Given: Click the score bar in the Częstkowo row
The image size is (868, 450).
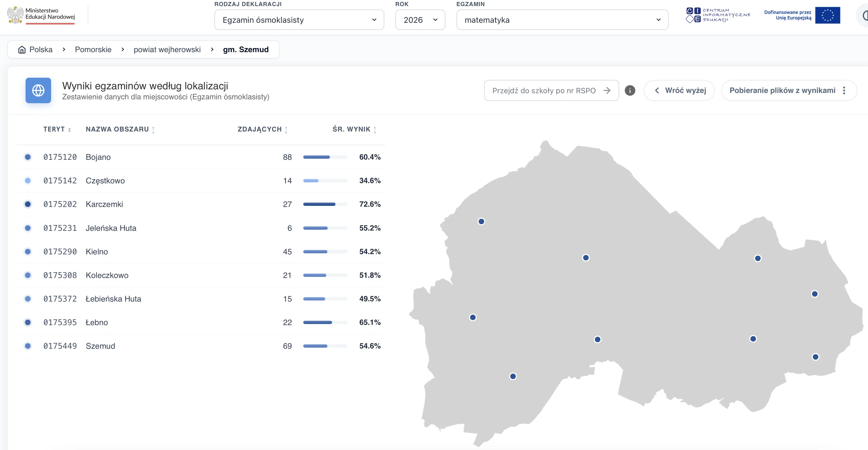Looking at the screenshot, I should (325, 181).
